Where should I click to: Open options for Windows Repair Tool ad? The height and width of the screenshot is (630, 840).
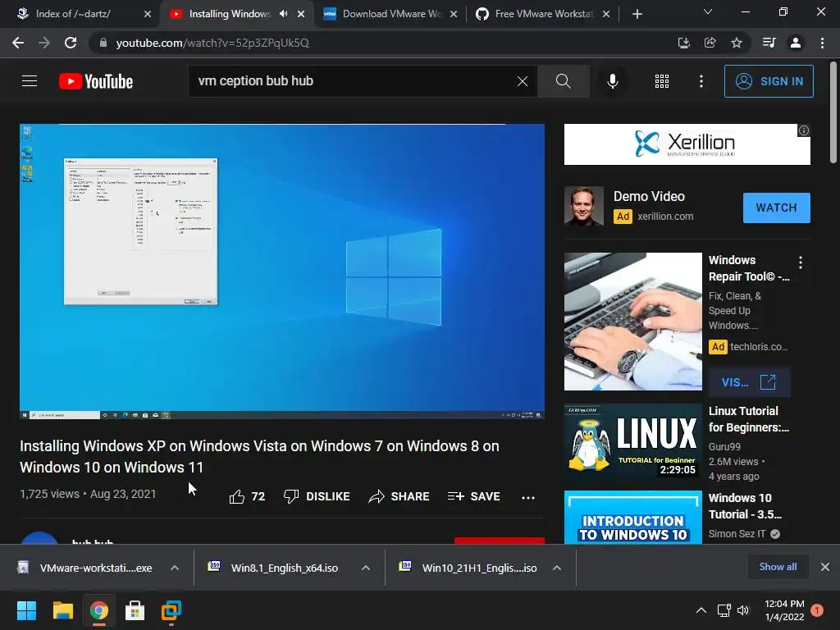(x=801, y=262)
